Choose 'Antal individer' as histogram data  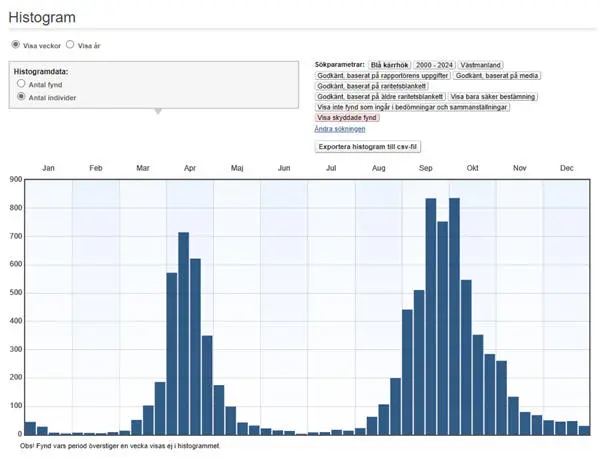21,97
